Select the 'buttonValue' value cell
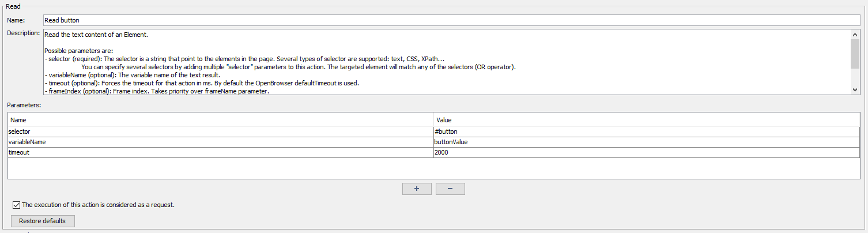 tap(646, 142)
